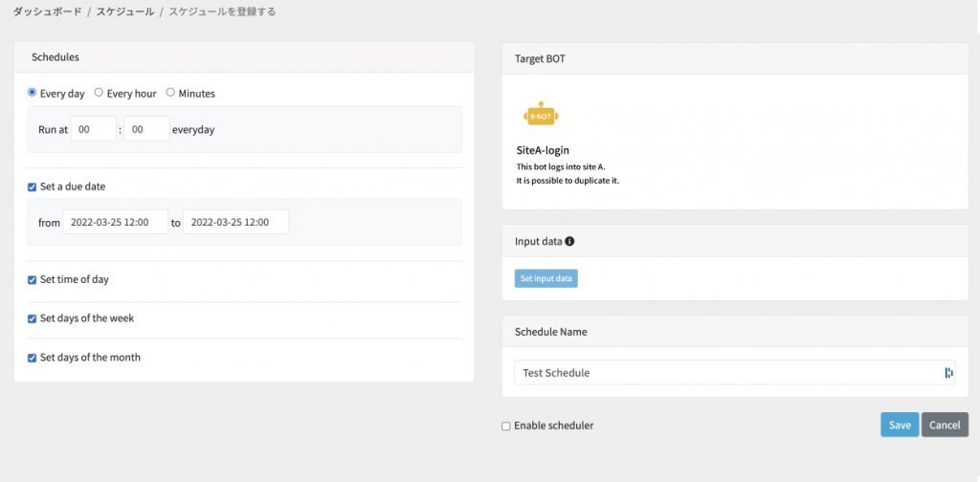Image resolution: width=980 pixels, height=482 pixels.
Task: Select the Every day radio button
Action: pyautogui.click(x=33, y=93)
